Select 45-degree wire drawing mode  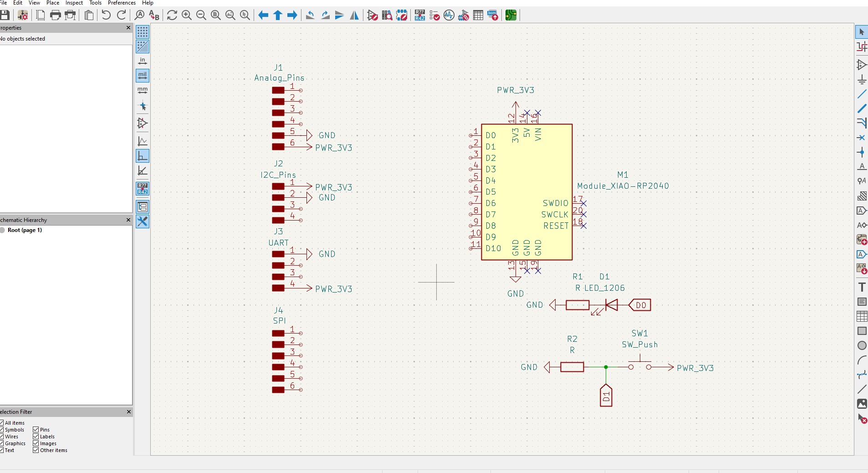143,170
